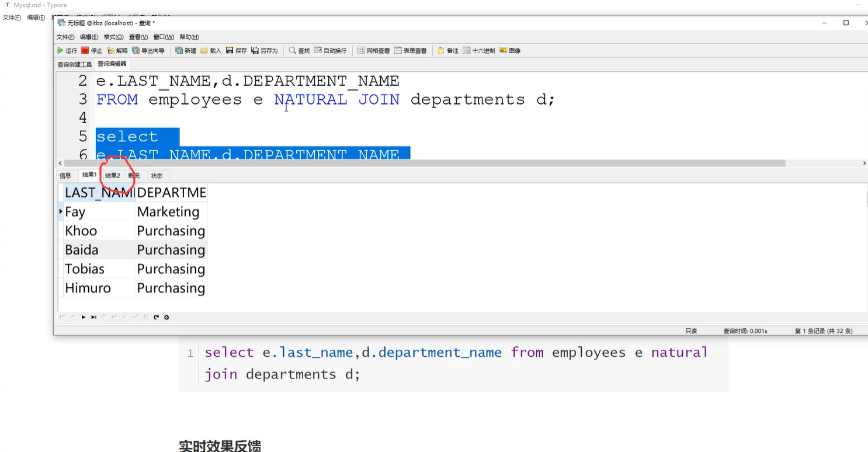Screen dimensions: 868x452
Task: Stop execution via 停止 button
Action: tap(92, 51)
